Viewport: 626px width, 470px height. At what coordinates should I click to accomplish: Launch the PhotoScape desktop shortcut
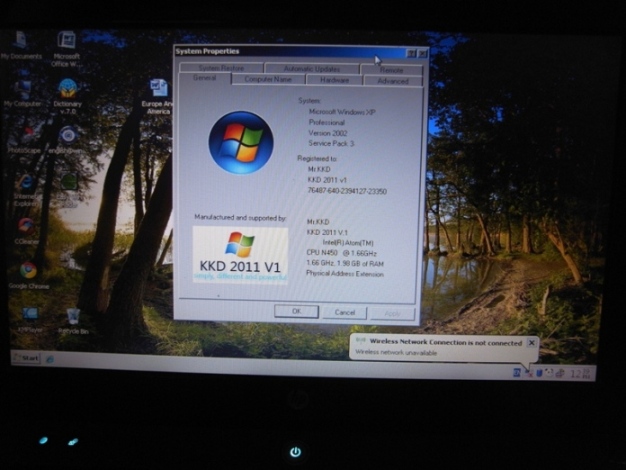click(x=24, y=135)
